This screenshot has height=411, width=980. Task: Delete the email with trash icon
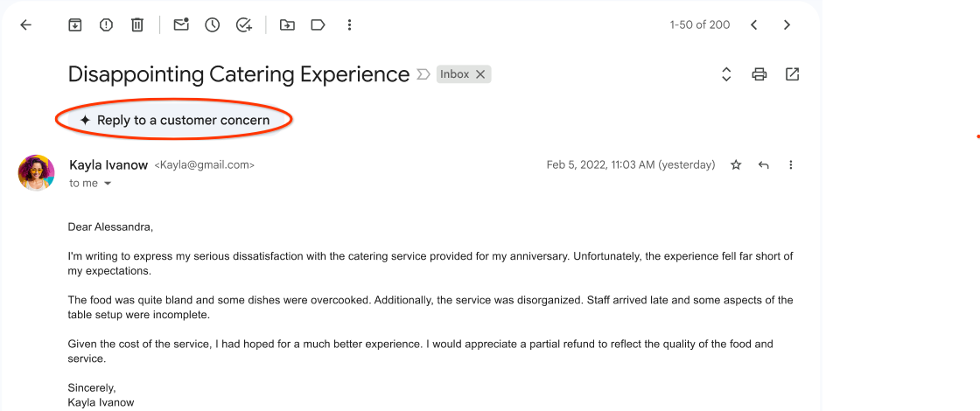coord(137,25)
